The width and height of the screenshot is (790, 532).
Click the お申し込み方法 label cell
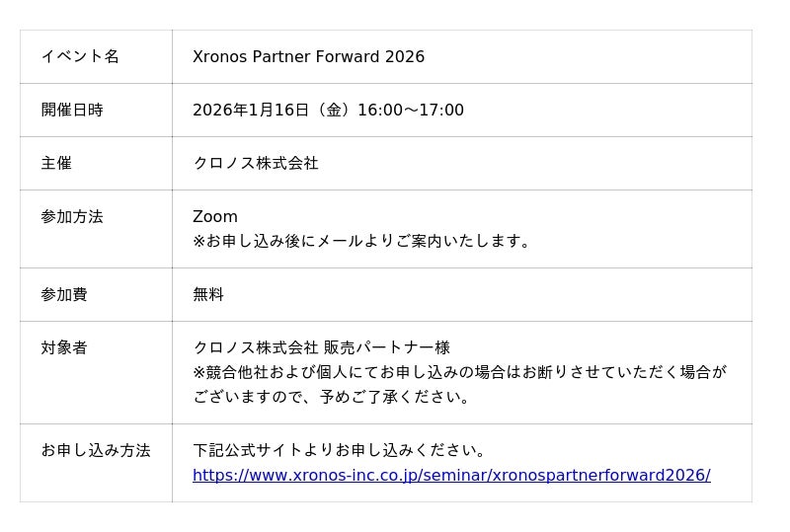(x=96, y=450)
